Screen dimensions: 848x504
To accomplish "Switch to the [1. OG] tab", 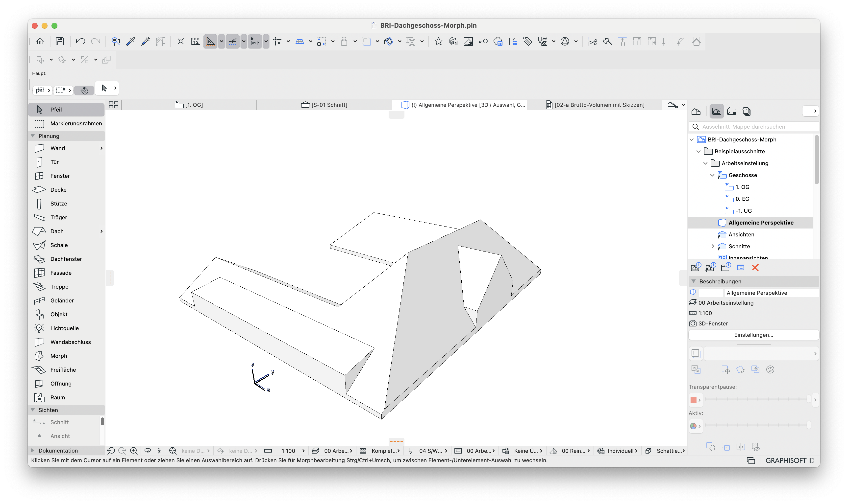I will 189,105.
